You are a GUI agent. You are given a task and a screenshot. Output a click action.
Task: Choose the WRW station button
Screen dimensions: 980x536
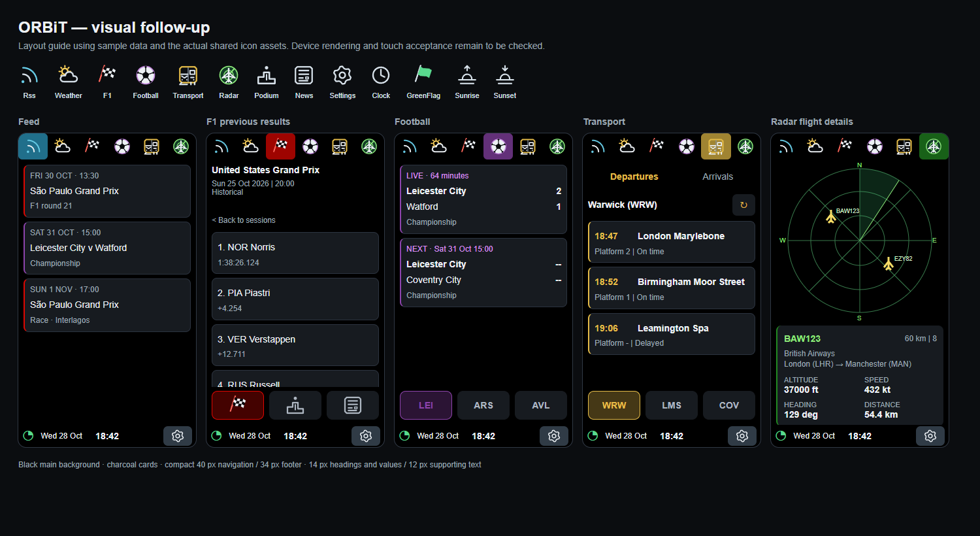[614, 405]
